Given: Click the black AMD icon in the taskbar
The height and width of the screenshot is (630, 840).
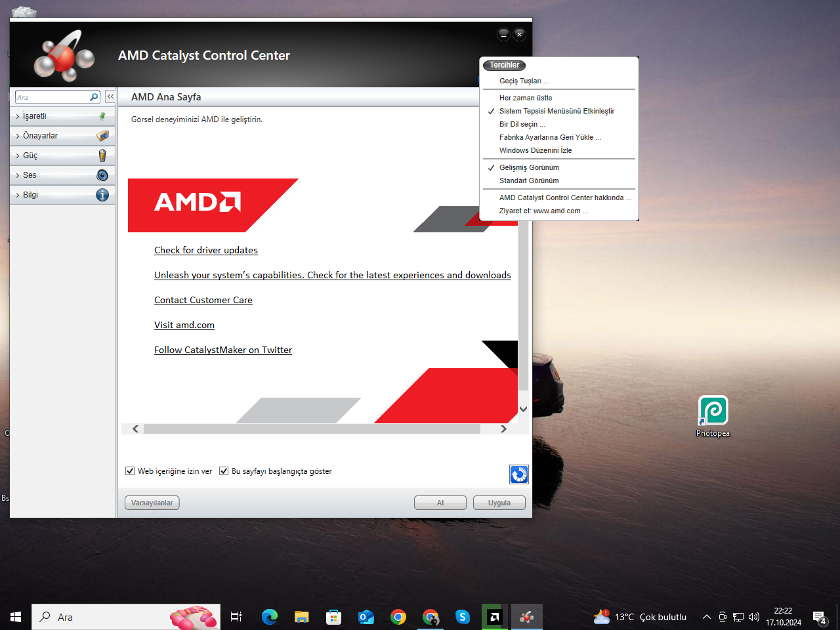Looking at the screenshot, I should [x=495, y=617].
